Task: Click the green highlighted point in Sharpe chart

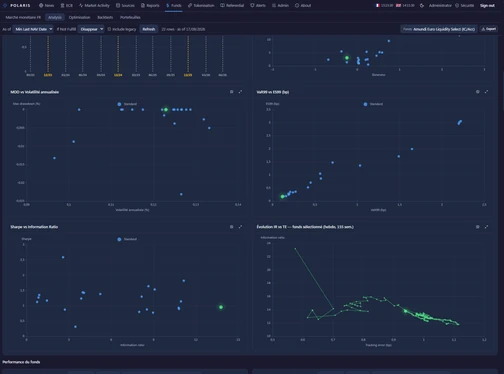Action: pyautogui.click(x=221, y=307)
